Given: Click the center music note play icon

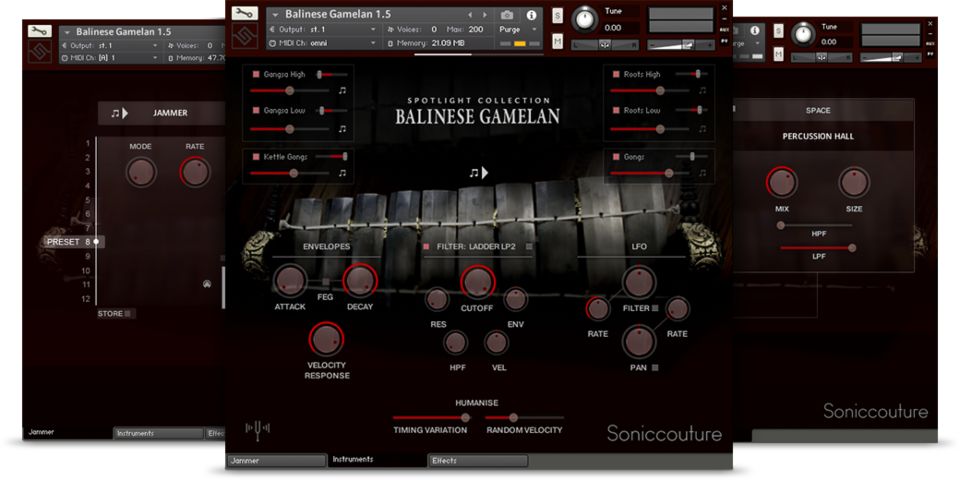Looking at the screenshot, I should 479,173.
